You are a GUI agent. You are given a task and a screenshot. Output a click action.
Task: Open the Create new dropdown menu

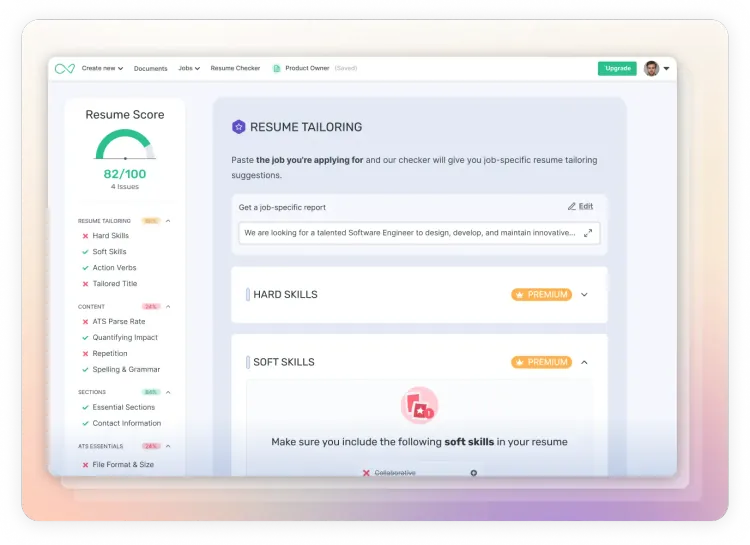tap(102, 69)
